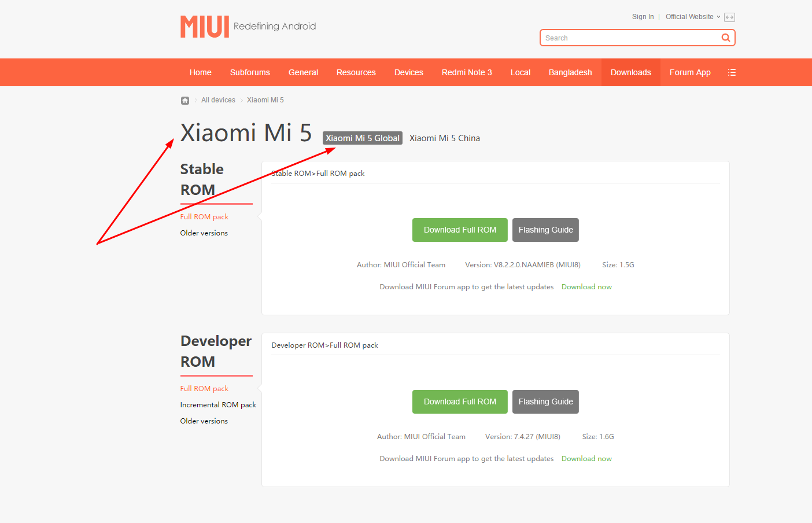812x523 pixels.
Task: Click the Redefining Android tagline
Action: click(x=275, y=26)
